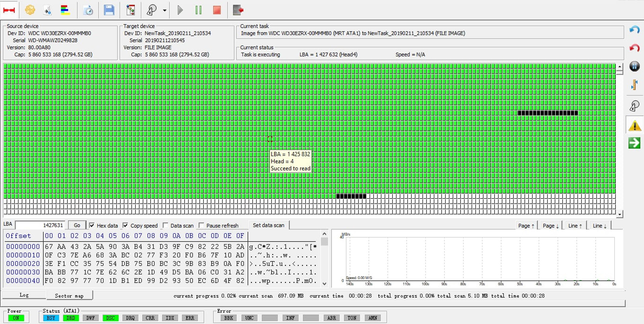The image size is (644, 324).
Task: Click the Power ON indicator
Action: [16, 318]
